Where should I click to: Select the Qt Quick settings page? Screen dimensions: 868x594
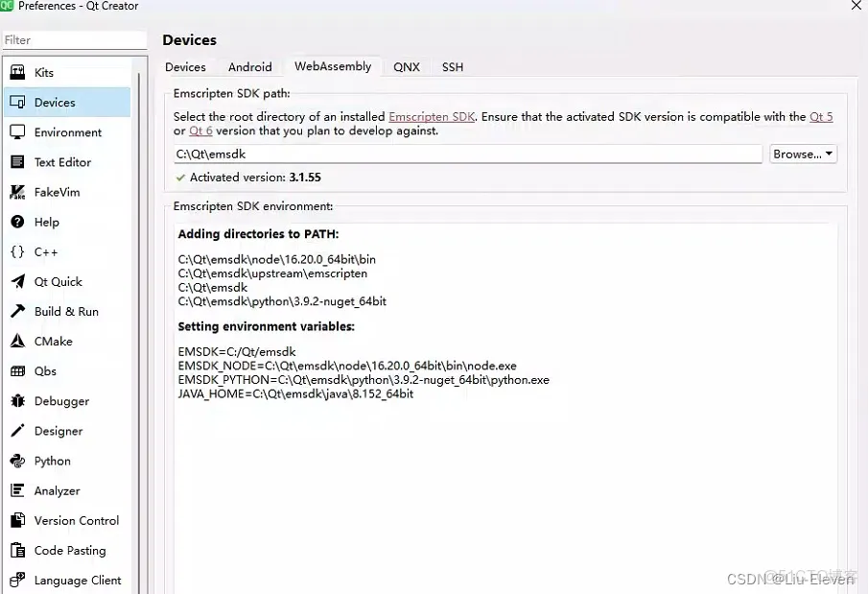pyautogui.click(x=58, y=281)
